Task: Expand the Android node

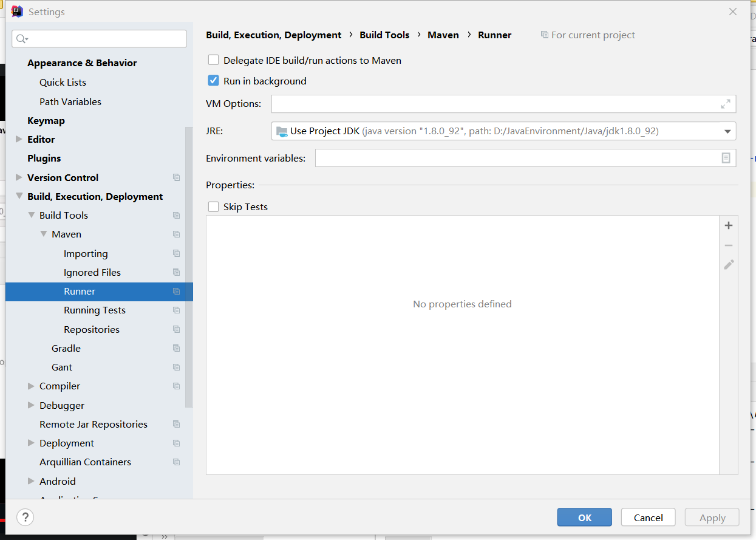Action: point(31,481)
